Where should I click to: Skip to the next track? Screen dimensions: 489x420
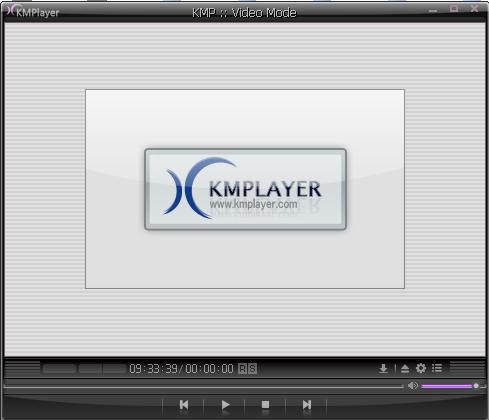pos(307,405)
